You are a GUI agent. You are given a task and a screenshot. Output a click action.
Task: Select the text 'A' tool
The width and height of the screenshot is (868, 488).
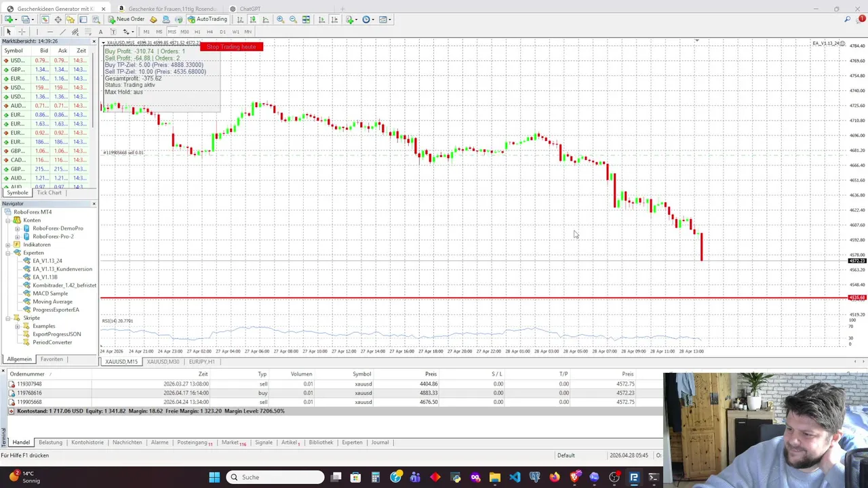click(100, 32)
